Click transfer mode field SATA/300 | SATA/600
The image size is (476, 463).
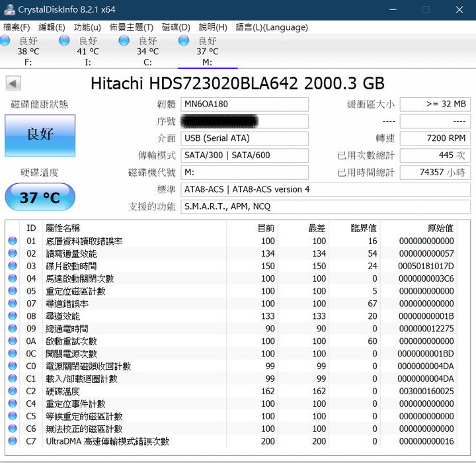tap(245, 155)
